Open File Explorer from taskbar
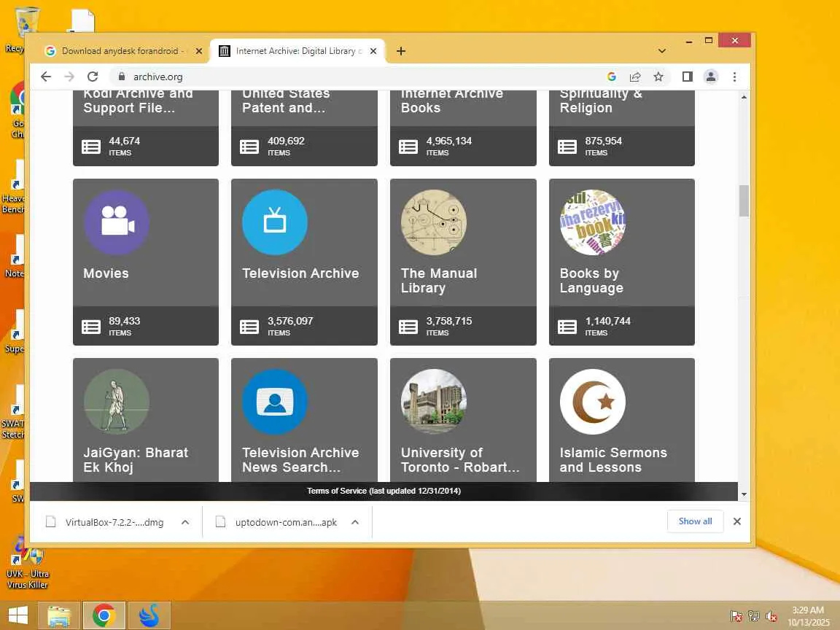Image resolution: width=840 pixels, height=630 pixels. pyautogui.click(x=59, y=615)
